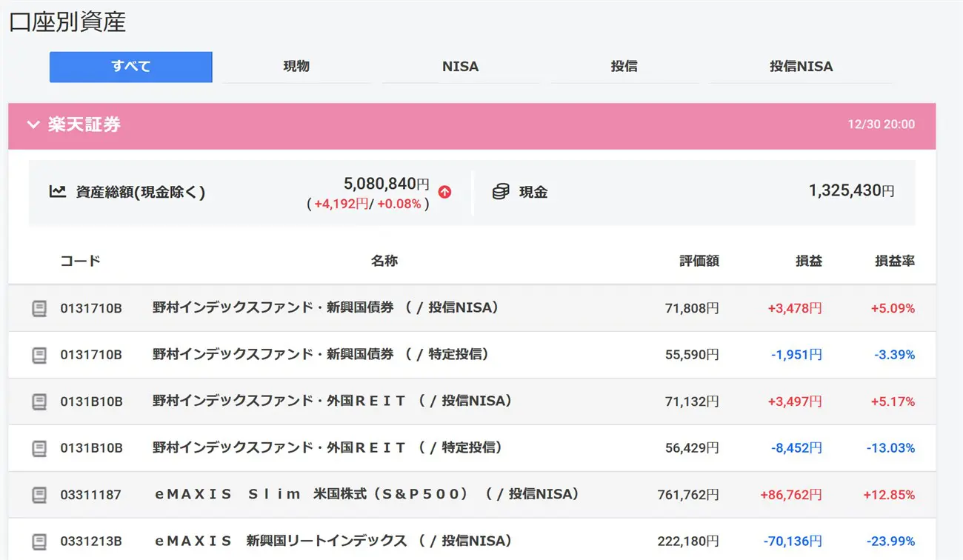Open 野村インデックスファンド・外国REIT (特定投信) name
The image size is (963, 560).
click(x=328, y=447)
